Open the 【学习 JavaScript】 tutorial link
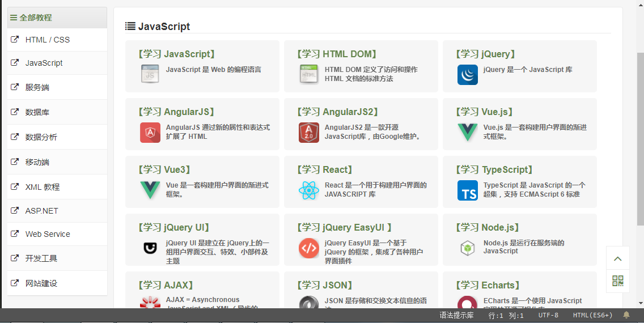644x323 pixels. [x=176, y=54]
